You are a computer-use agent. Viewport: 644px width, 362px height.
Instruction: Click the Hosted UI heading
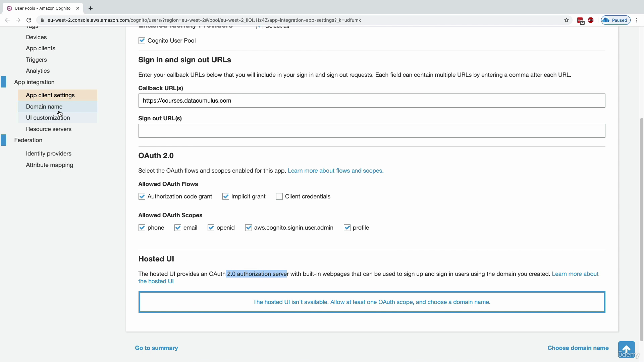(x=156, y=259)
